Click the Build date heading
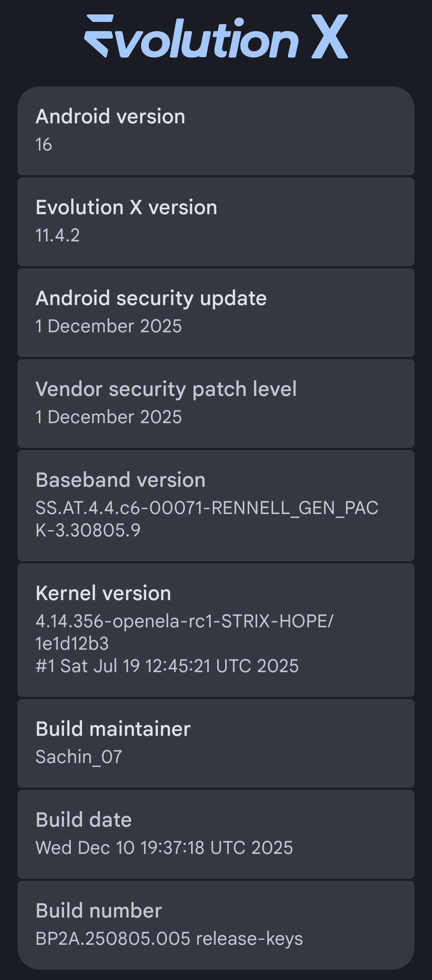Screen dimensions: 432x980 pos(84,820)
